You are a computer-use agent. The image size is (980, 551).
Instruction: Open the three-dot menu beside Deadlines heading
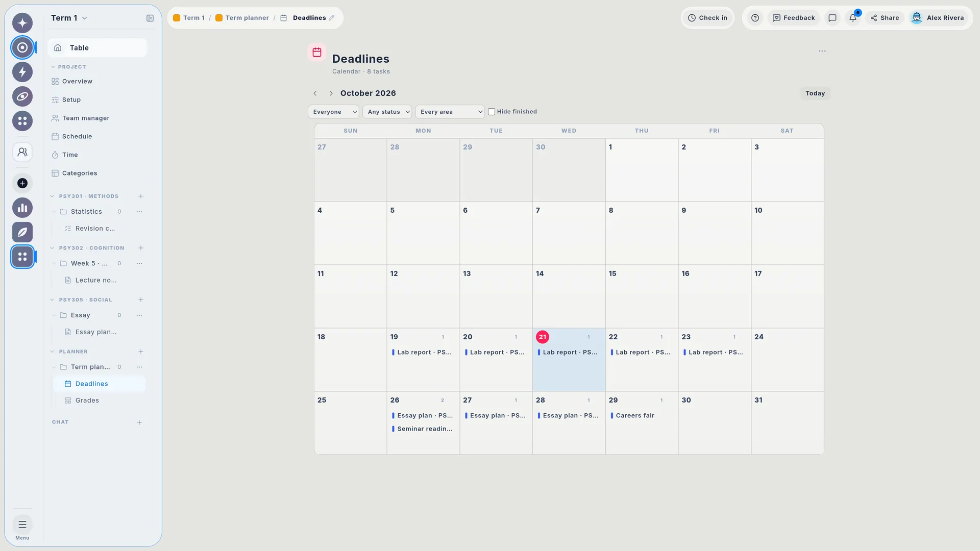822,51
